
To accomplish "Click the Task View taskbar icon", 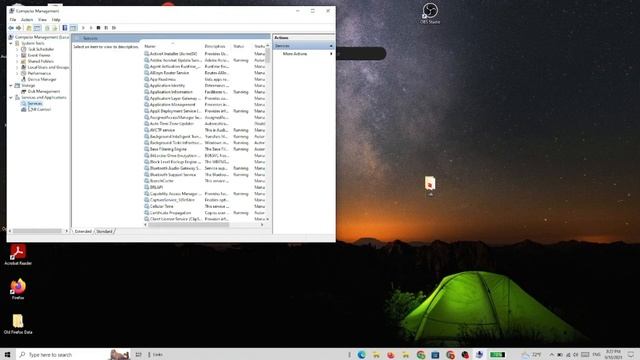I will pos(138,355).
